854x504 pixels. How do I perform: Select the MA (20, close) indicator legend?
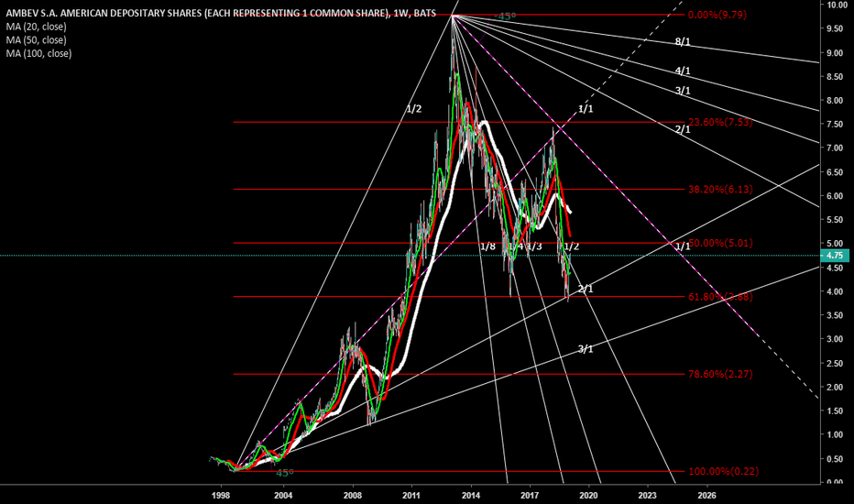[x=36, y=27]
